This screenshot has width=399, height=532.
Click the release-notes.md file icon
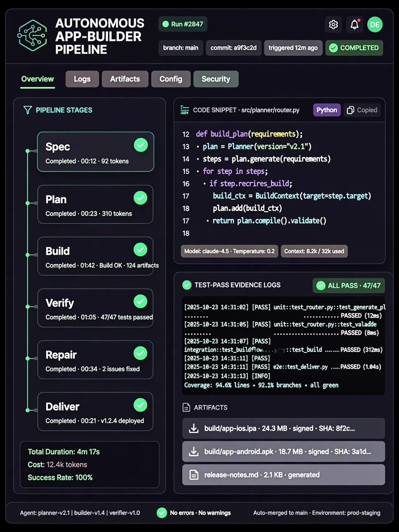click(x=194, y=475)
